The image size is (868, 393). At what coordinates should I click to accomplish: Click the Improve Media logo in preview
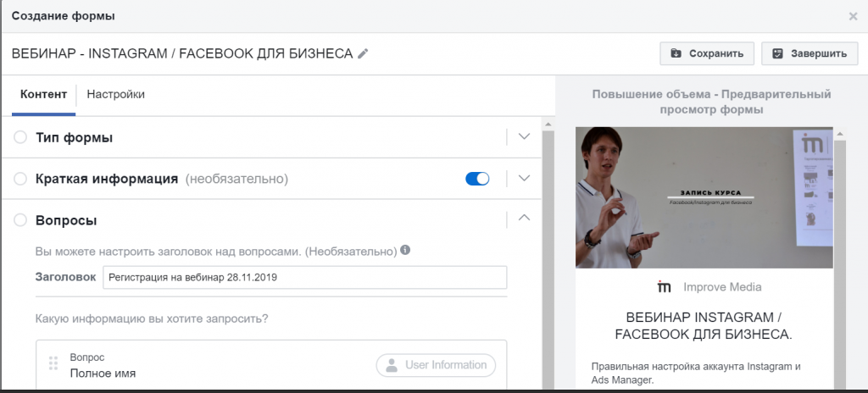[x=665, y=287]
